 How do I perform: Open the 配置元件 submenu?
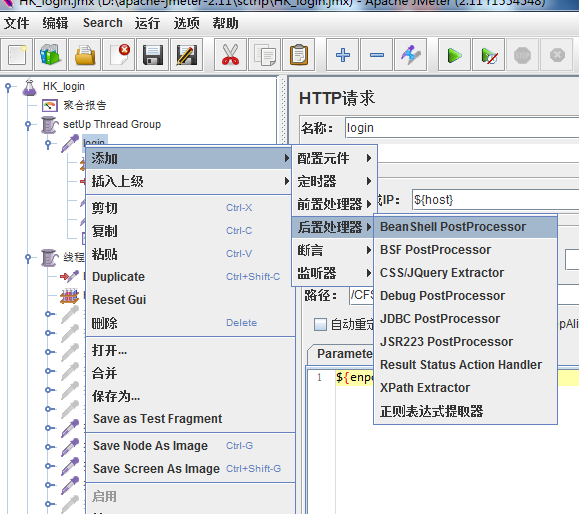point(334,158)
